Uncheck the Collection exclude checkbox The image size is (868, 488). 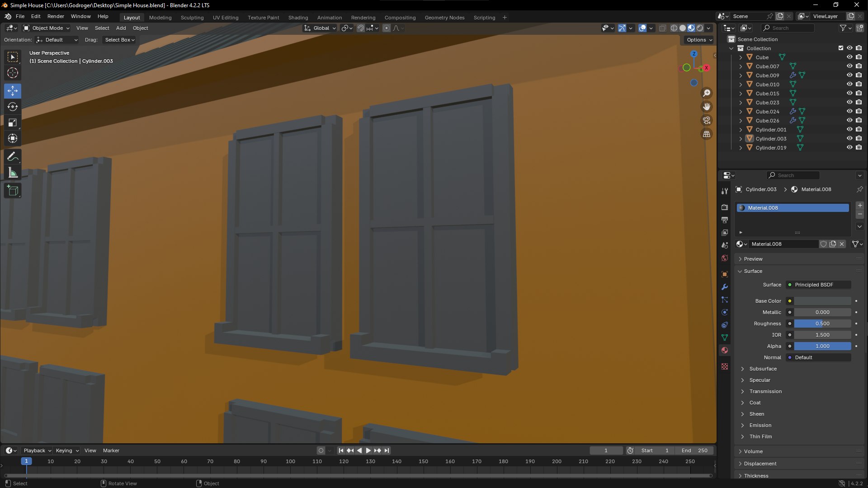[x=841, y=48]
